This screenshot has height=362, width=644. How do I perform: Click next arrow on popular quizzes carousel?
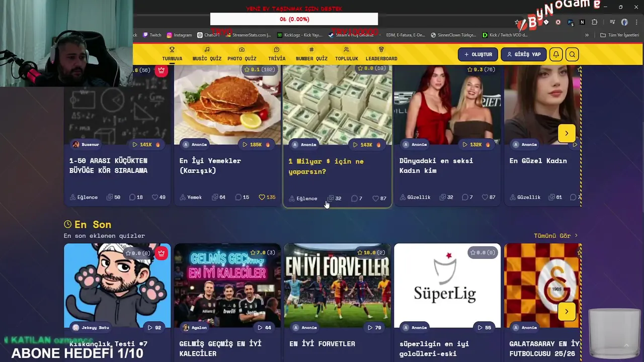click(567, 133)
